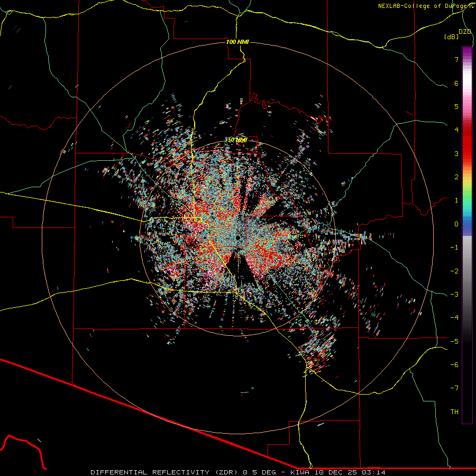Click the 03:14 time stamp

(374, 472)
